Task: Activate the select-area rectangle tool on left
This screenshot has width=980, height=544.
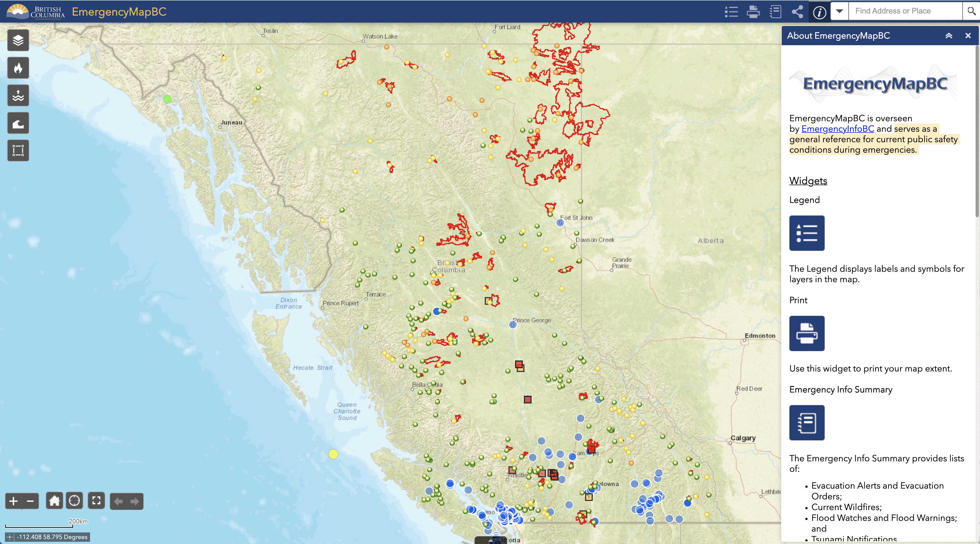Action: tap(18, 151)
